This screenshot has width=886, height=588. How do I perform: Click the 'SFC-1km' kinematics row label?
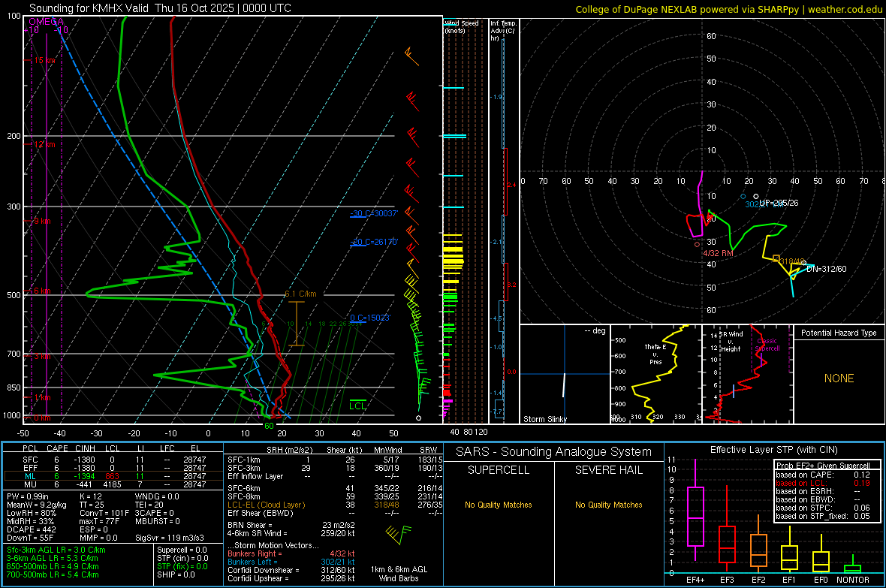click(x=244, y=460)
